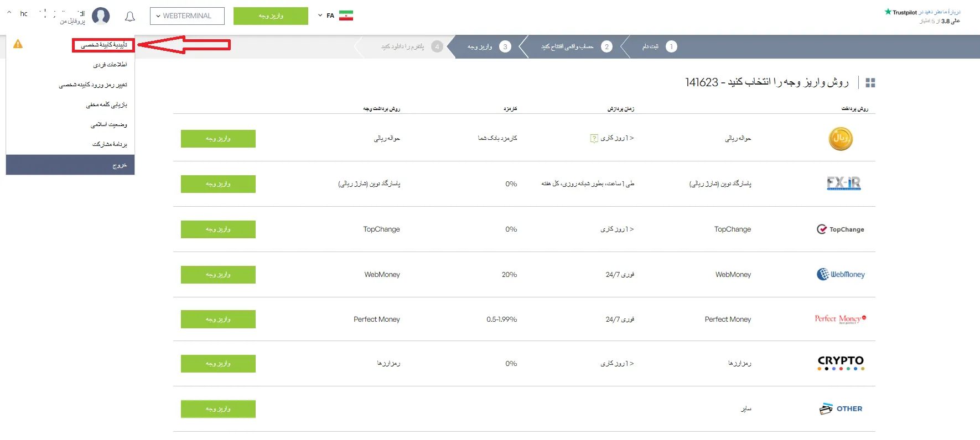Click the warning triangle icon

pyautogui.click(x=18, y=44)
